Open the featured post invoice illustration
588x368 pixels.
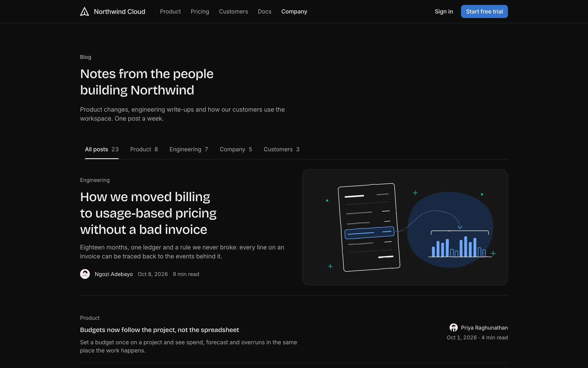405,227
